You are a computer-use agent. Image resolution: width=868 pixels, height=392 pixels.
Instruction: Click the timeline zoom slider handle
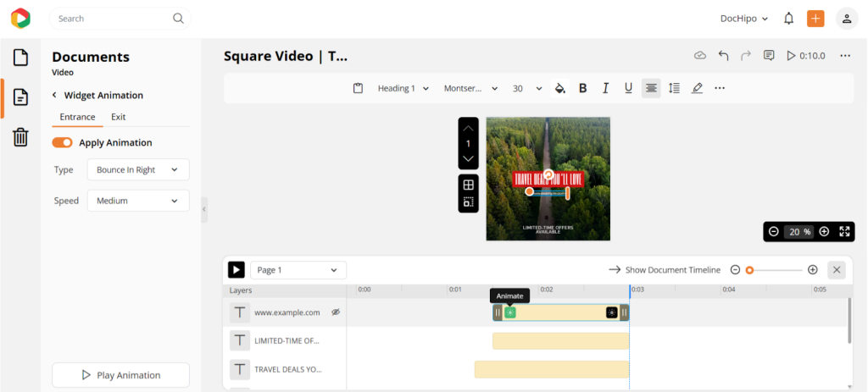[749, 270]
